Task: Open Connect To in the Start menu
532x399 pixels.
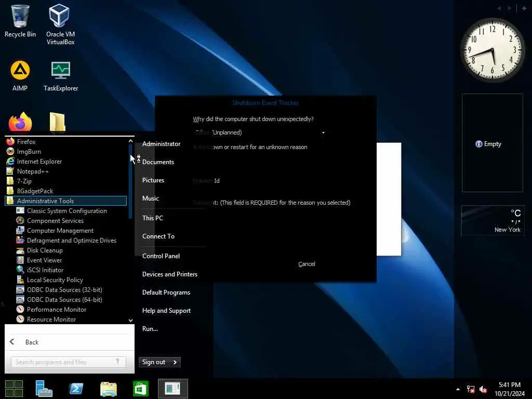Action: pos(158,236)
